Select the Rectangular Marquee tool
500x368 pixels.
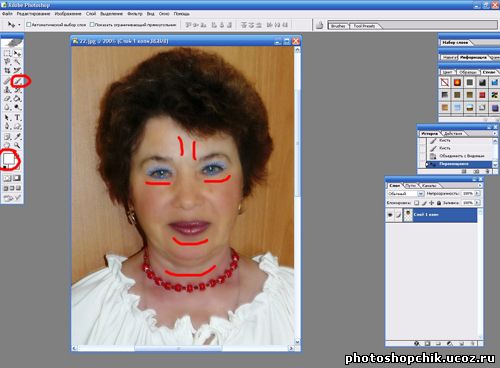7,53
